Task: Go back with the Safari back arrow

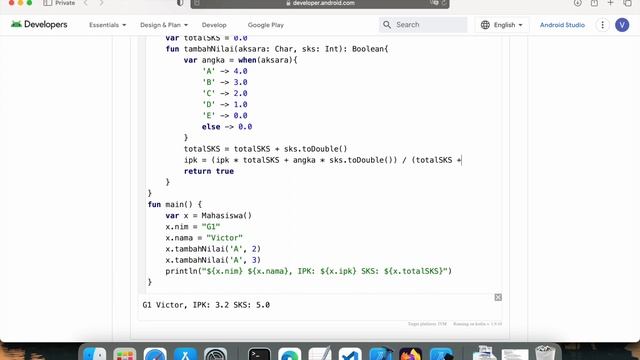Action: [86, 3]
